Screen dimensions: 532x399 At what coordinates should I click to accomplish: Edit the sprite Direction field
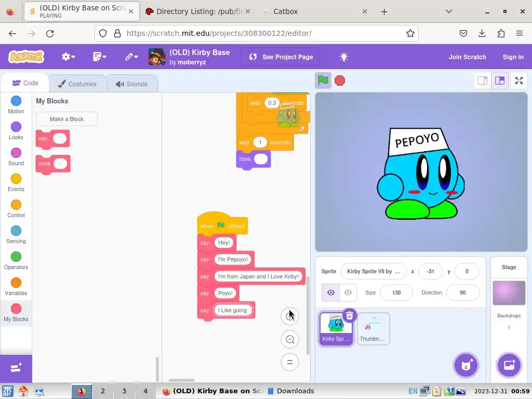[x=463, y=292]
